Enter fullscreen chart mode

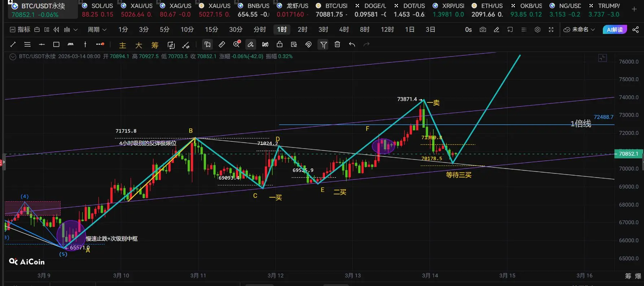point(551,30)
